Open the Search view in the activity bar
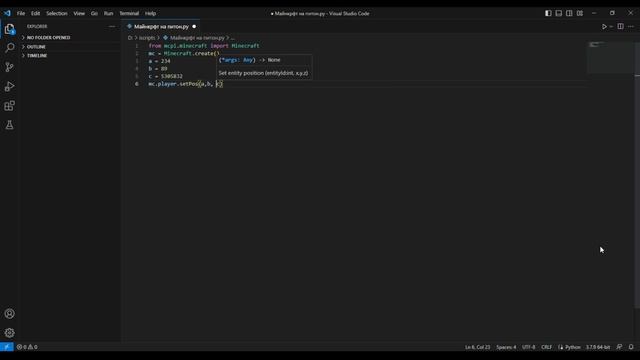The width and height of the screenshot is (640, 360). [9, 48]
